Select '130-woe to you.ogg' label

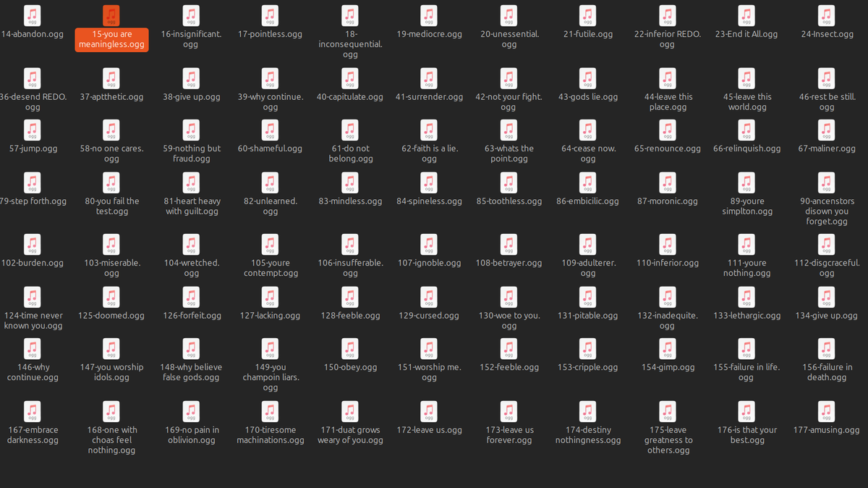509,321
